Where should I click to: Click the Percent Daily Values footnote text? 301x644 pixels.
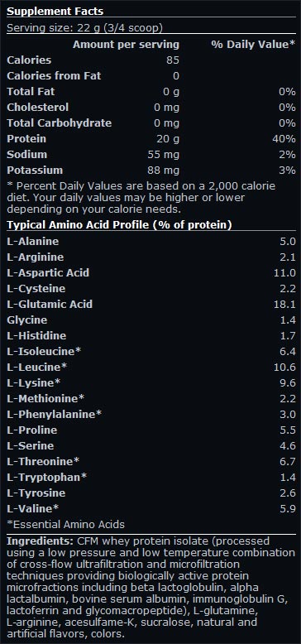(141, 198)
